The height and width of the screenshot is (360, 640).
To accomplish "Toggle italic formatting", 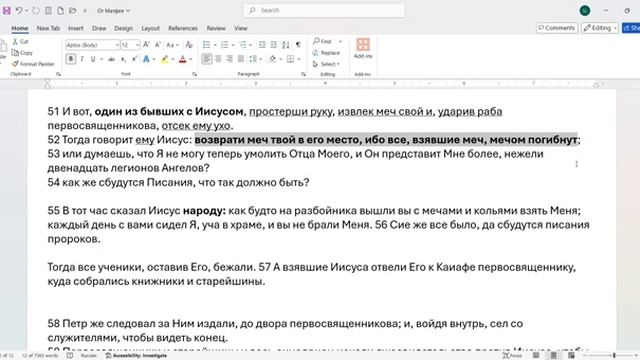I will [x=82, y=59].
